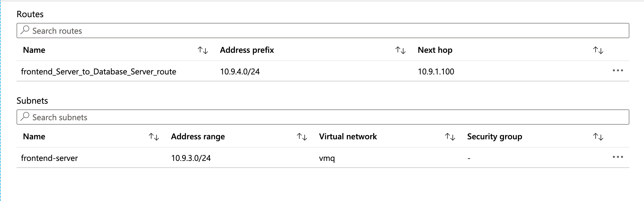Open frontend_Server_to_Database_Server_route entry
This screenshot has width=644, height=201.
99,72
